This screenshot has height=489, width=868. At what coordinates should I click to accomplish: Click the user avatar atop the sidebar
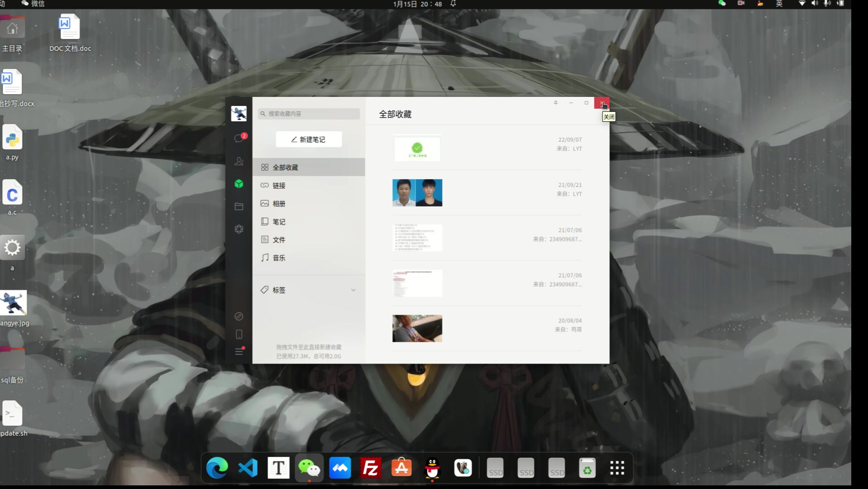coord(239,113)
